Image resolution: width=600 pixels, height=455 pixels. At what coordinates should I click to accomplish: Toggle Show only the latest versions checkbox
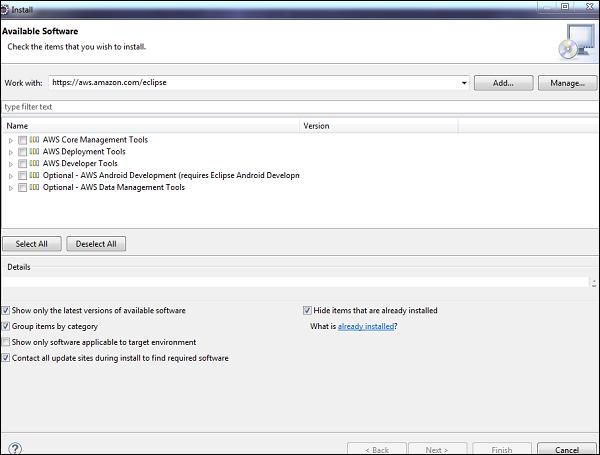point(6,310)
